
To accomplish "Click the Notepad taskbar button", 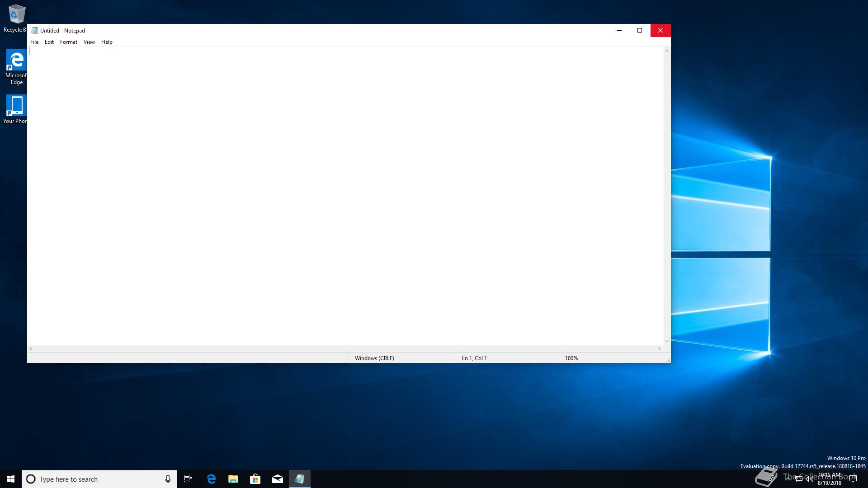I will [300, 479].
